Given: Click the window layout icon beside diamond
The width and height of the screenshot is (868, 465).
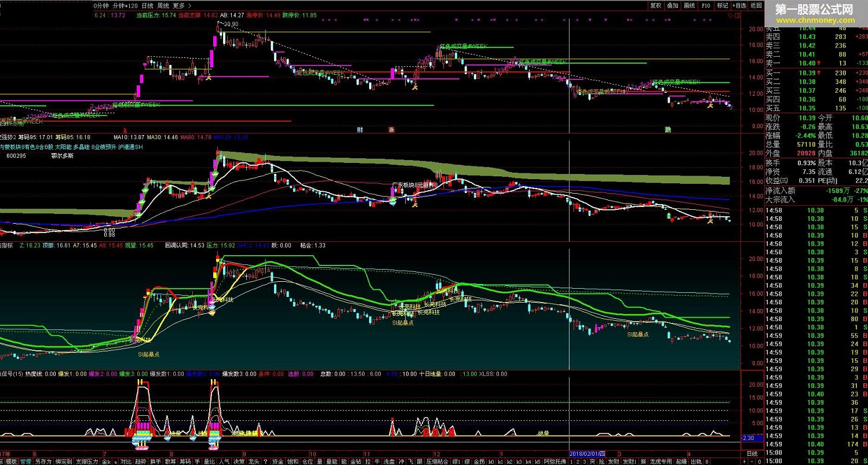Looking at the screenshot, I should pos(737,16).
